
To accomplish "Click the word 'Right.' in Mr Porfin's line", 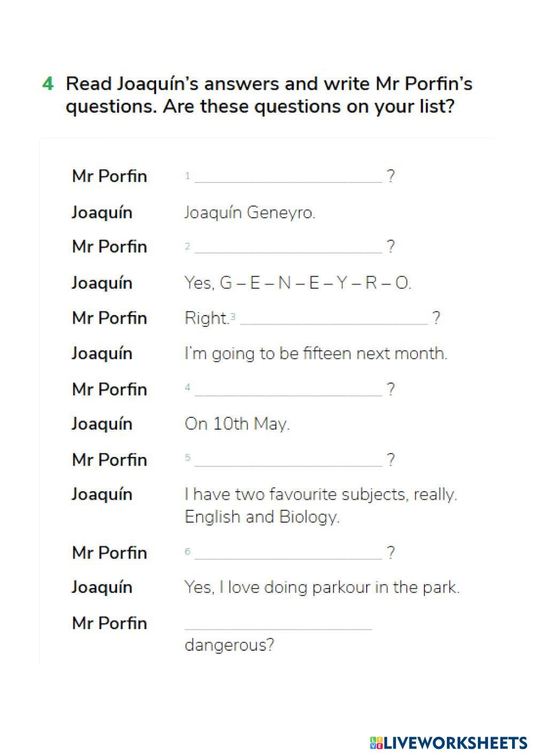I will point(206,318).
